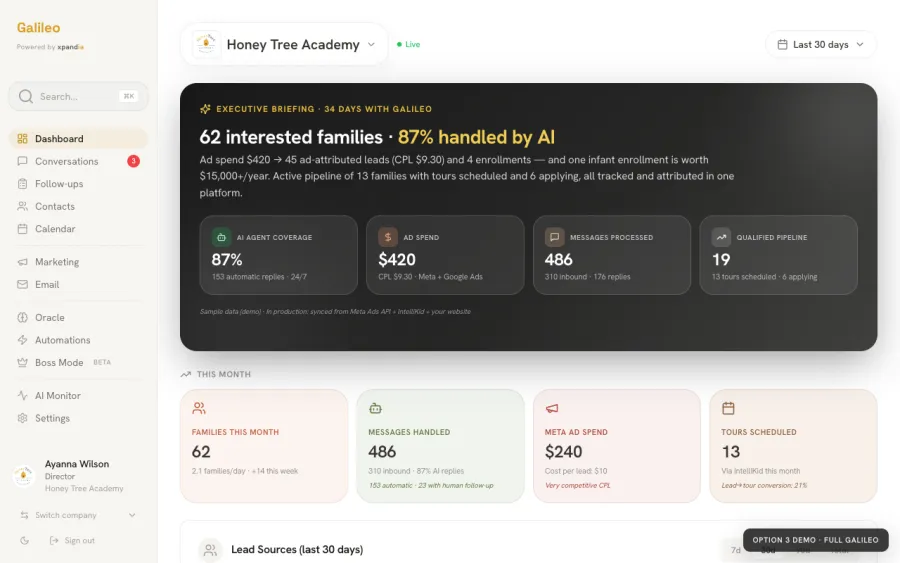Screen dimensions: 900x563
Task: Toggle dark mode with the moon icon
Action: (24, 540)
